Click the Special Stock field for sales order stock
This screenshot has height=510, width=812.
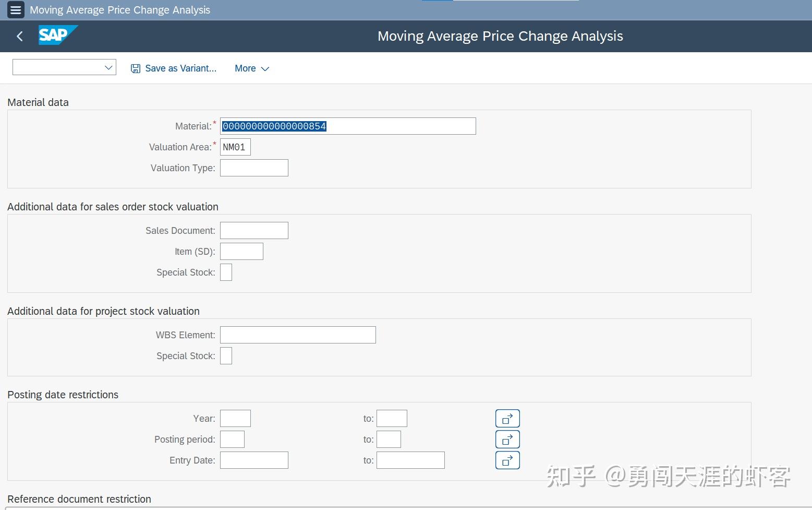[226, 272]
